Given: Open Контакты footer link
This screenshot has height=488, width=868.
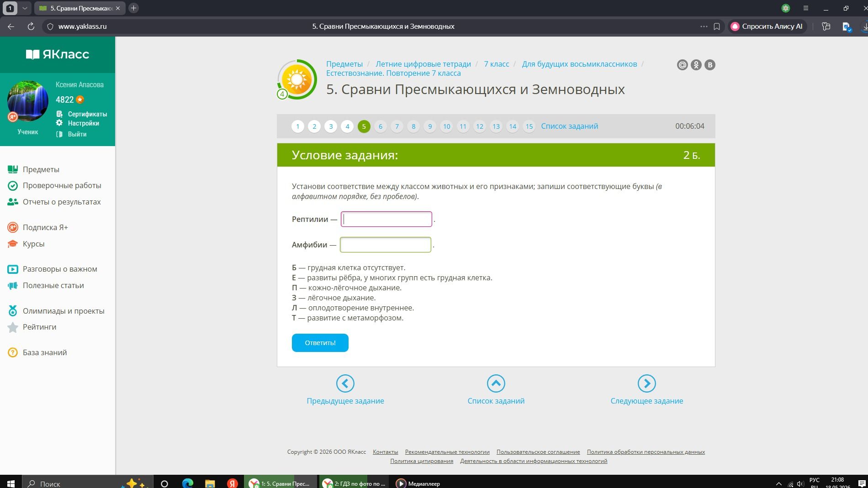Looking at the screenshot, I should pyautogui.click(x=385, y=452).
